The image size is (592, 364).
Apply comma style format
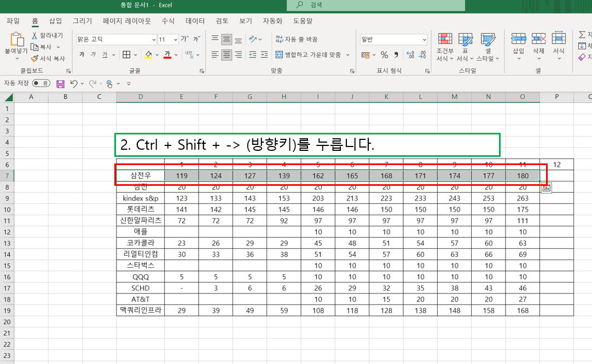point(396,55)
